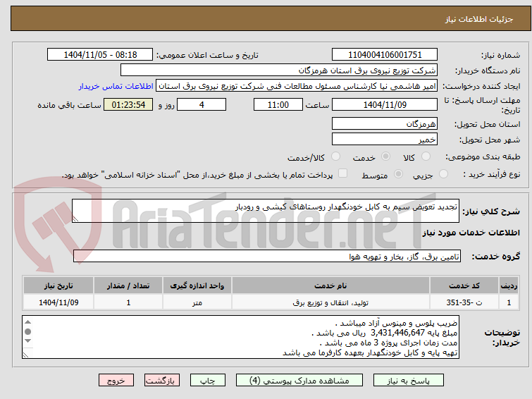Screen dimensions: 532x399
Task: Click the شماره نیاز field 1104004106001751
Action: pos(385,55)
